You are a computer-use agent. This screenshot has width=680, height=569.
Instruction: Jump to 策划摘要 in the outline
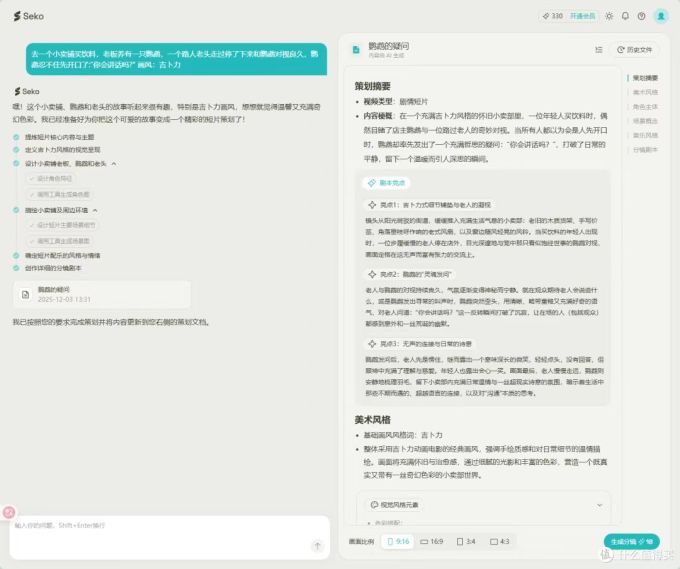(x=645, y=78)
